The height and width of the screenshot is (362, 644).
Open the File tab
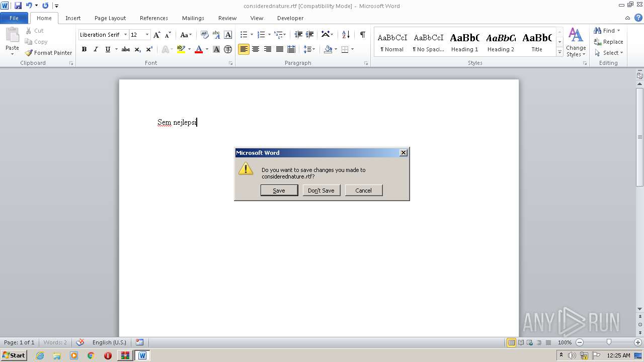click(x=14, y=18)
